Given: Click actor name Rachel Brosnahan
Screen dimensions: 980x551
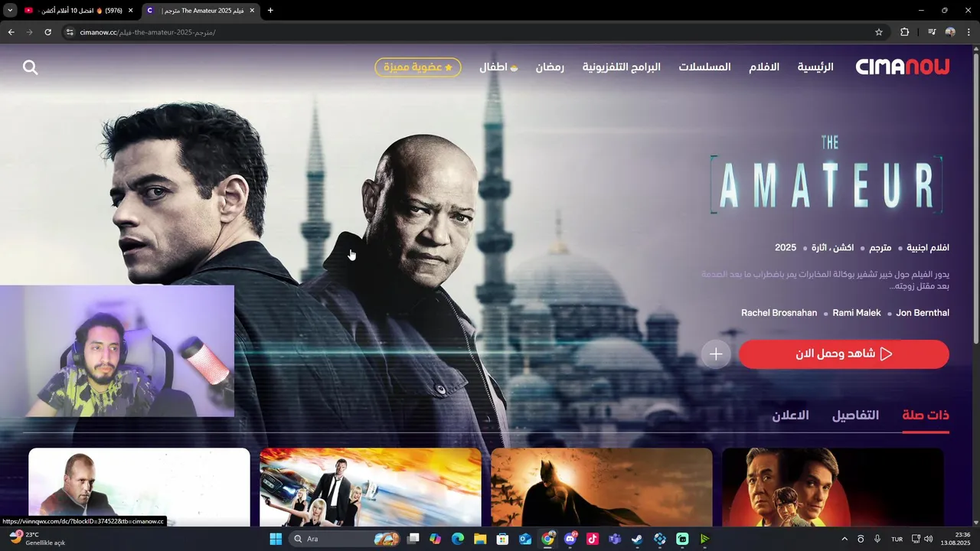Looking at the screenshot, I should coord(779,313).
